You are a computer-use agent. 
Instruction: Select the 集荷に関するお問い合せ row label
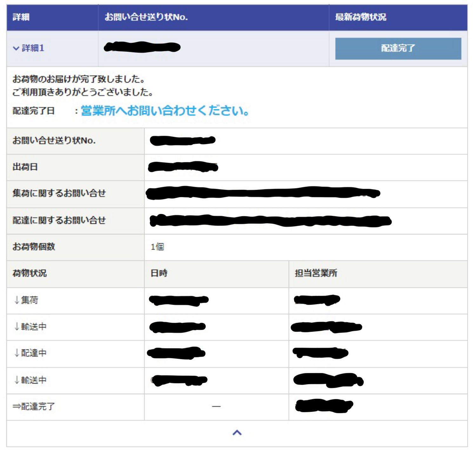59,193
